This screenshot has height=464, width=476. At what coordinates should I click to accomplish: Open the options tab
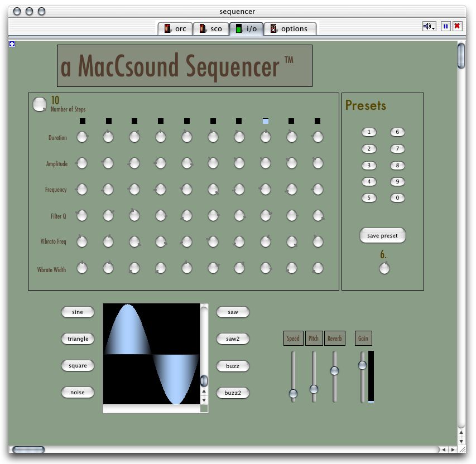click(290, 29)
